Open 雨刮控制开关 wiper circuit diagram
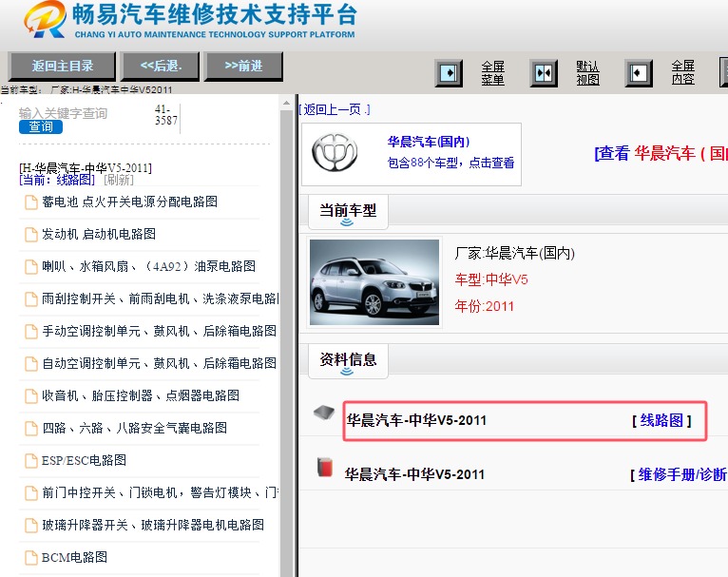 click(x=161, y=298)
